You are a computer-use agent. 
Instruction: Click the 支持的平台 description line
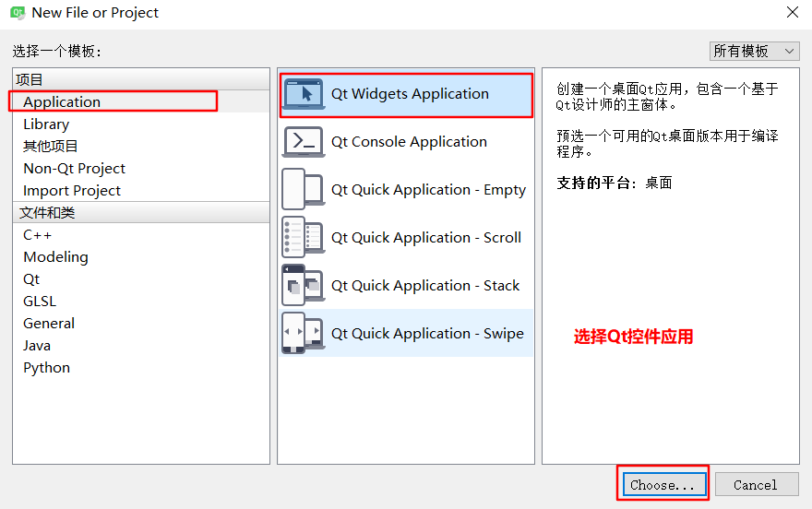click(615, 183)
